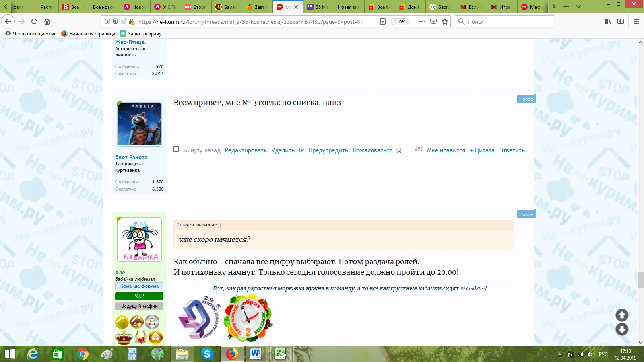Bookmark post #58 with the bookmark icon
This screenshot has width=644, height=362.
[399, 150]
